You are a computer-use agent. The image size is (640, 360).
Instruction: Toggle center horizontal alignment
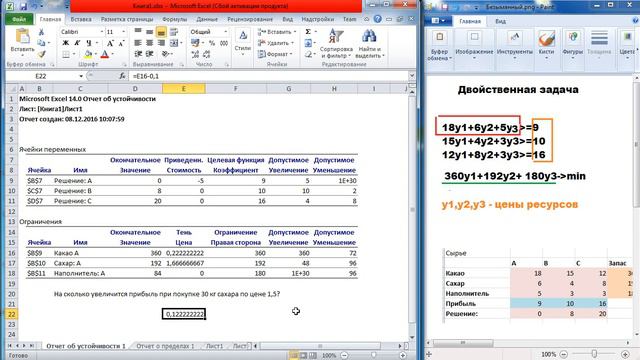[150, 43]
